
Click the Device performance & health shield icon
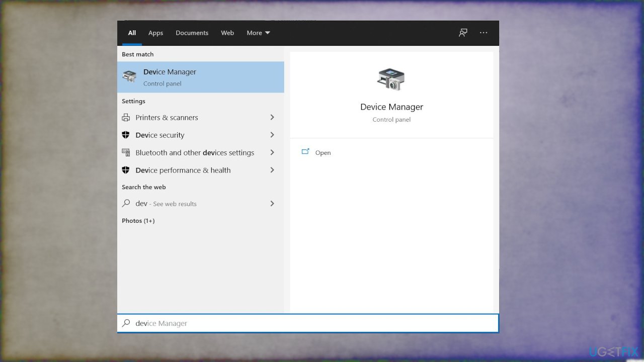(126, 170)
